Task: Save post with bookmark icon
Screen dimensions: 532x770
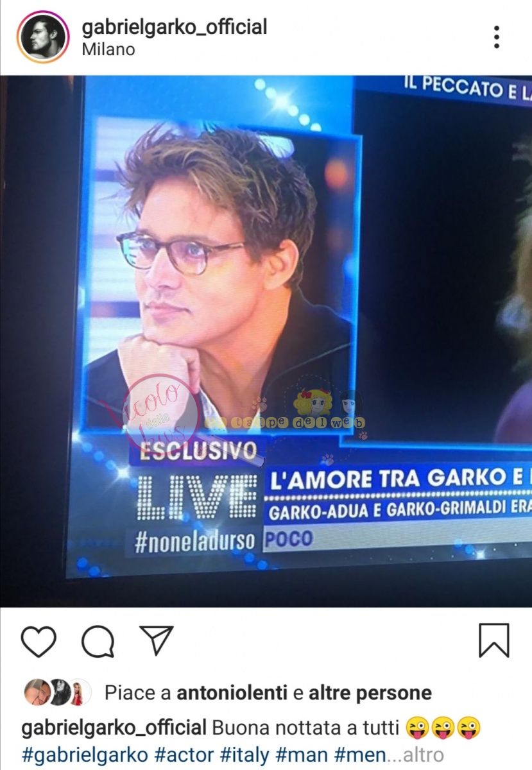Action: pos(494,640)
